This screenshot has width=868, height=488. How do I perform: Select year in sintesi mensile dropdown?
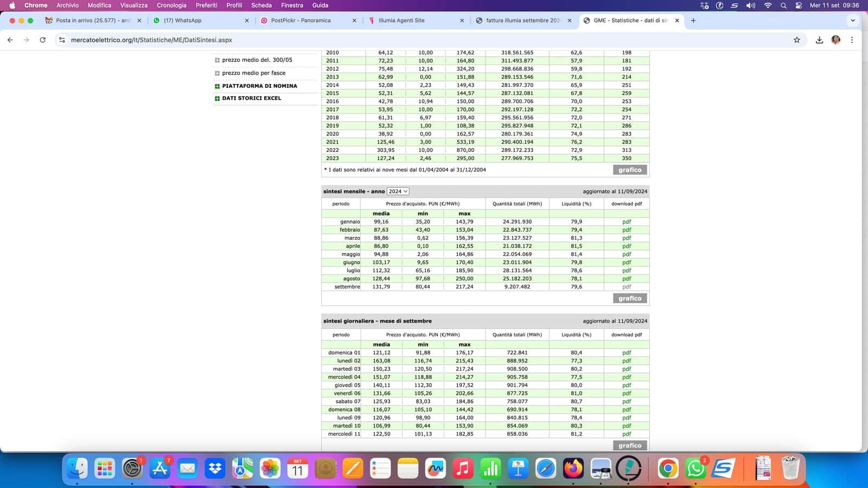click(x=398, y=191)
